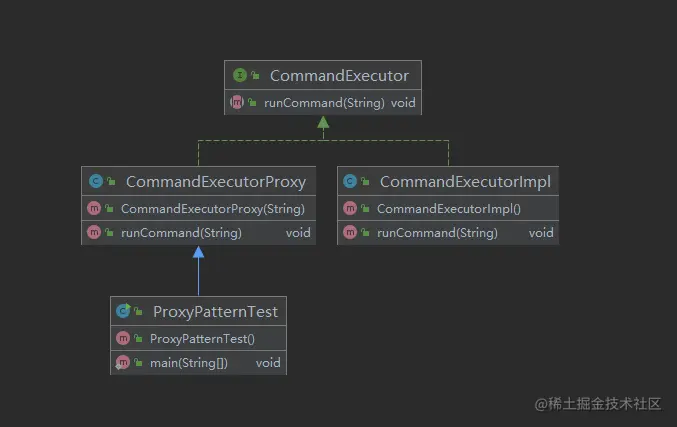
Task: Click runCommand(String) row in CommandExecutorProxy
Action: pyautogui.click(x=199, y=233)
